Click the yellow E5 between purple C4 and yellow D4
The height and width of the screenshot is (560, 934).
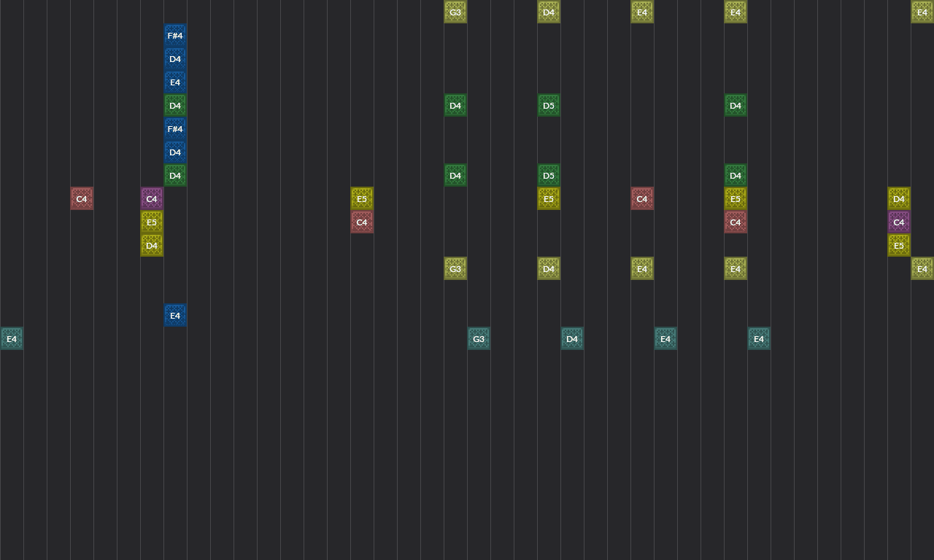point(152,222)
